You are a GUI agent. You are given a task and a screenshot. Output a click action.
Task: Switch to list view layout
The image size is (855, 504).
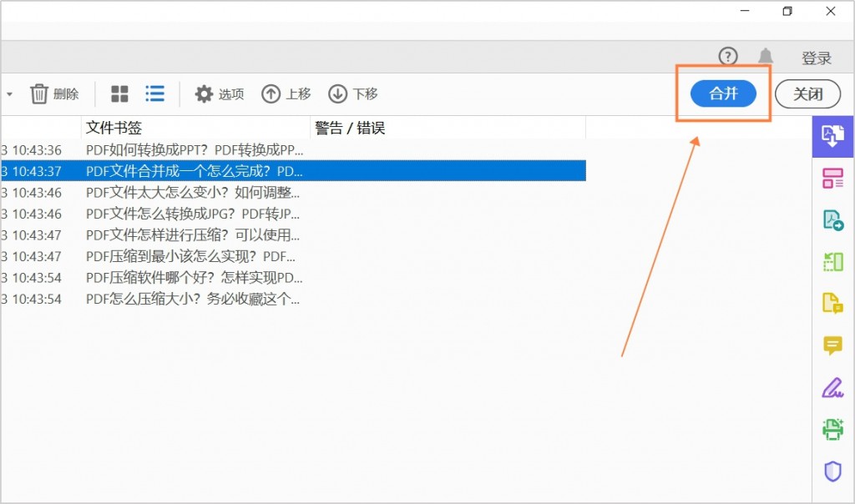click(x=154, y=93)
